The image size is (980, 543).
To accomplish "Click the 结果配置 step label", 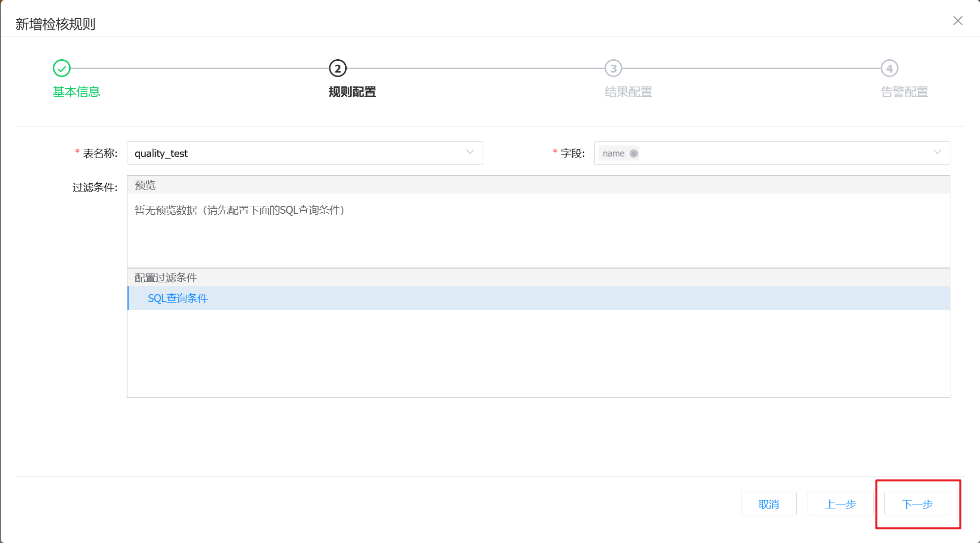I will [x=628, y=92].
